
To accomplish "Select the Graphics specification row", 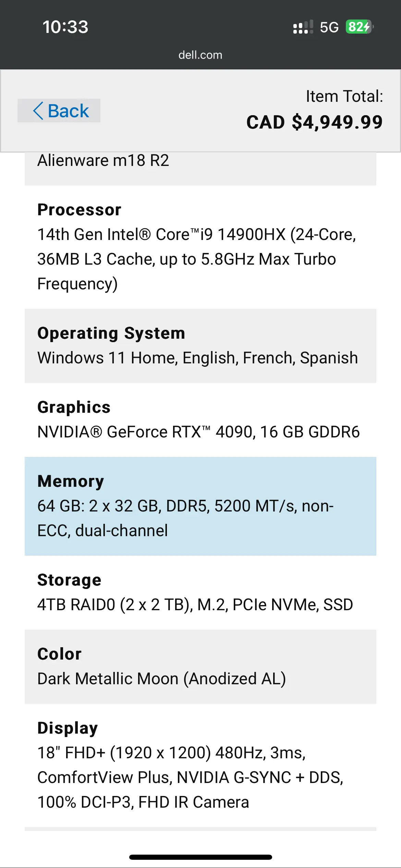I will coord(200,420).
